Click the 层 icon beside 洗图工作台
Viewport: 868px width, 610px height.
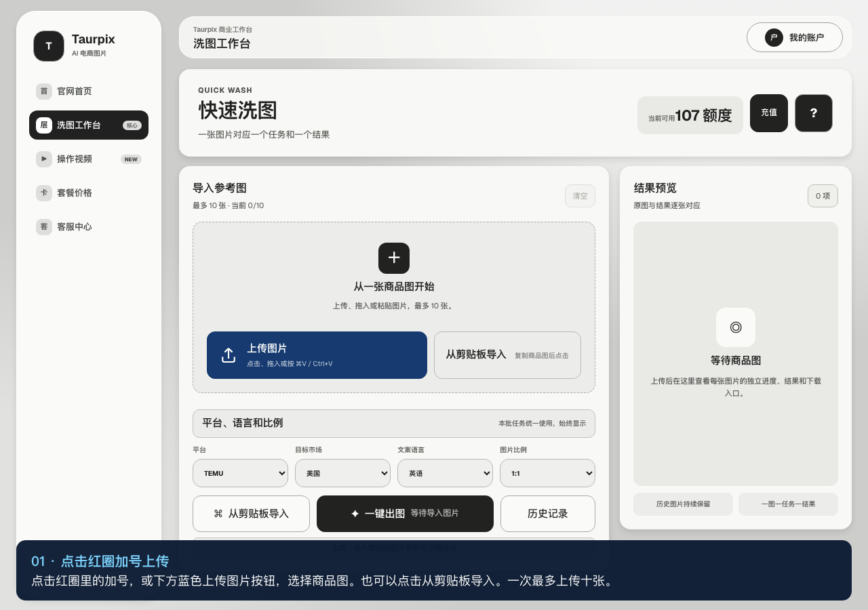click(44, 125)
